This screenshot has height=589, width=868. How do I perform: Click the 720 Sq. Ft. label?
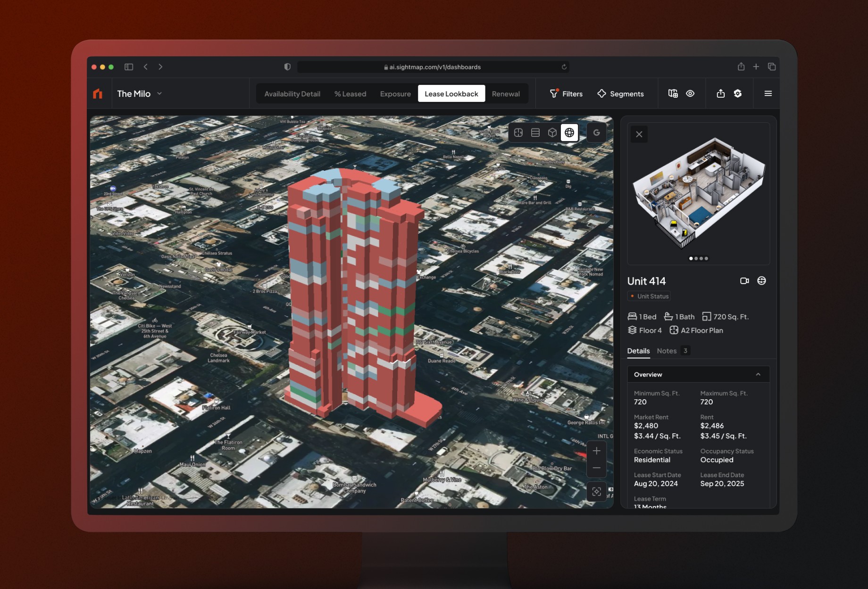pos(726,317)
